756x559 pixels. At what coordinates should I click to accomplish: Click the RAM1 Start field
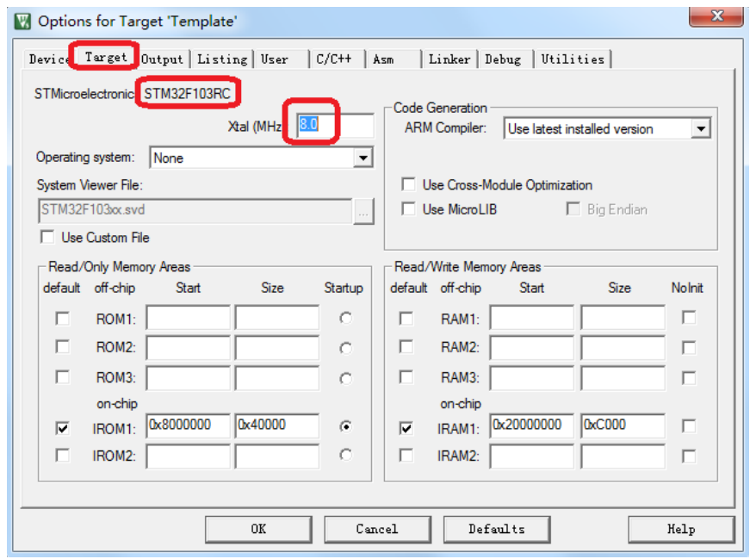(x=532, y=317)
